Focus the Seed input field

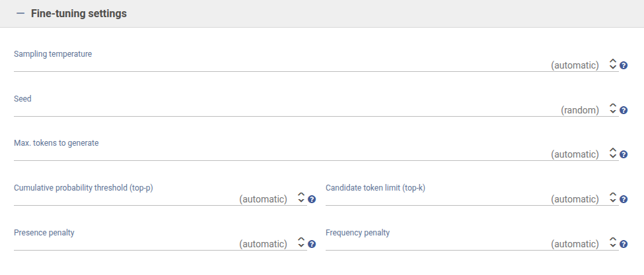coord(277,109)
